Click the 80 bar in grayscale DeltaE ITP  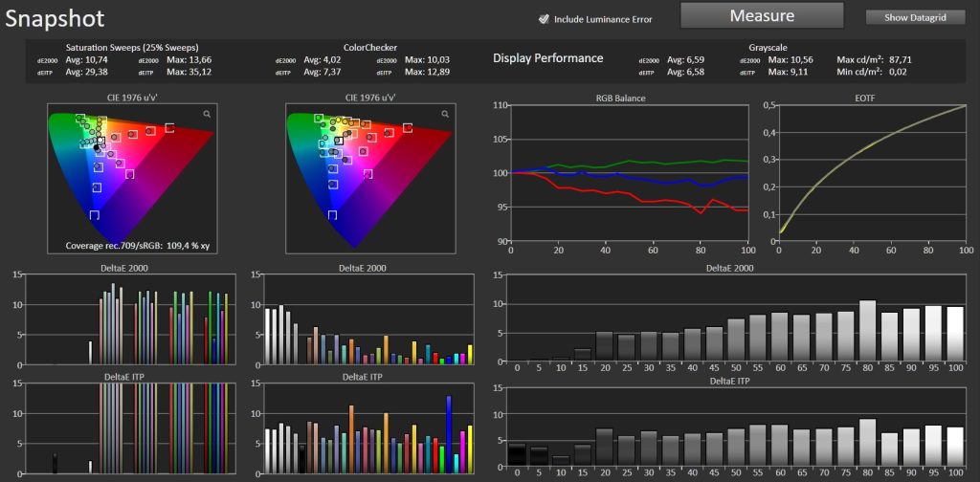tap(866, 443)
